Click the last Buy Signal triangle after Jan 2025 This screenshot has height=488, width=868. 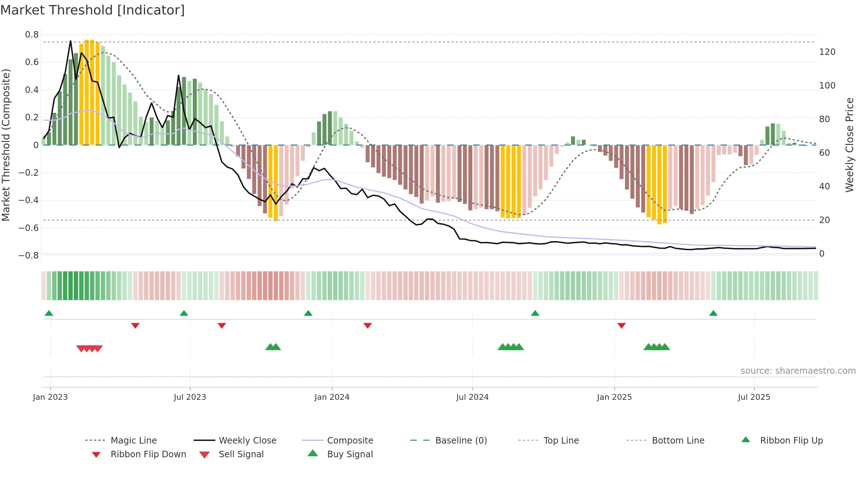(x=665, y=347)
